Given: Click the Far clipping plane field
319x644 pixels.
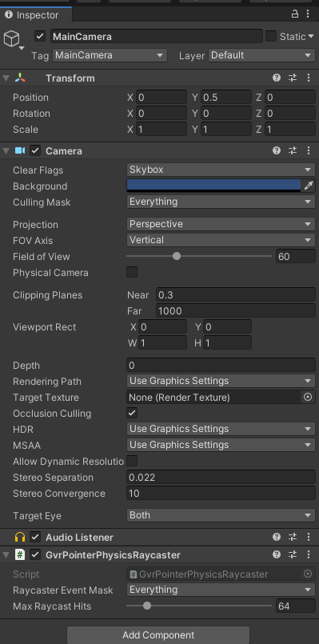Looking at the screenshot, I should click(235, 311).
